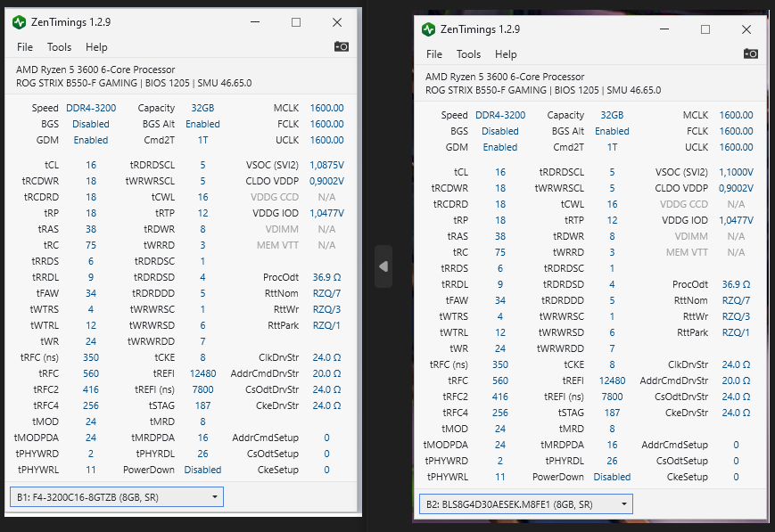Click VDDG IOD 1,0477V in left window

(x=326, y=213)
